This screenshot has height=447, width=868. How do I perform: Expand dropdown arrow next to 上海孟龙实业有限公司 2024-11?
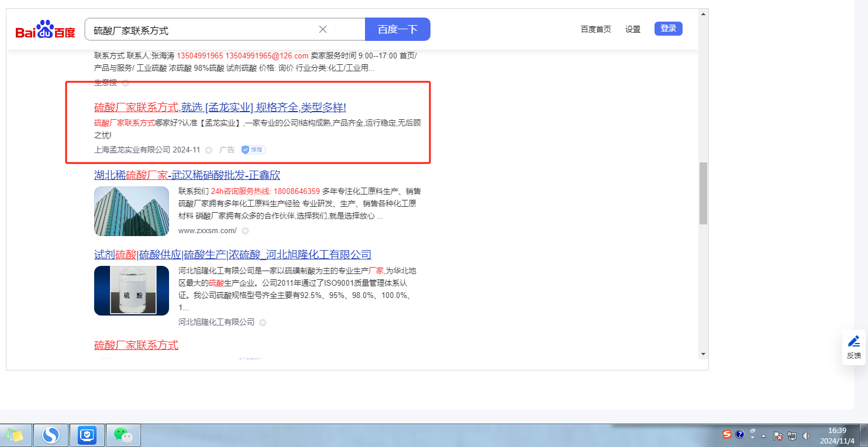tap(209, 150)
